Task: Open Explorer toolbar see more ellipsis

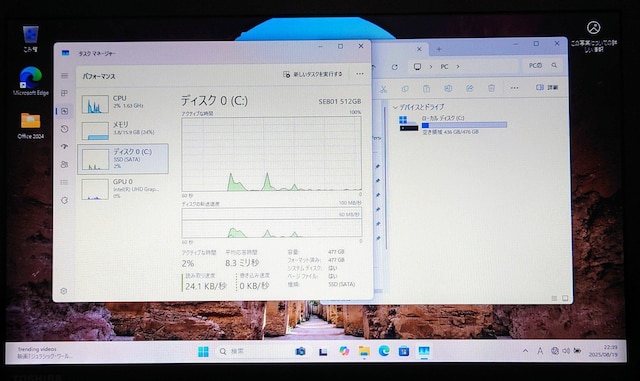Action: 514,88
